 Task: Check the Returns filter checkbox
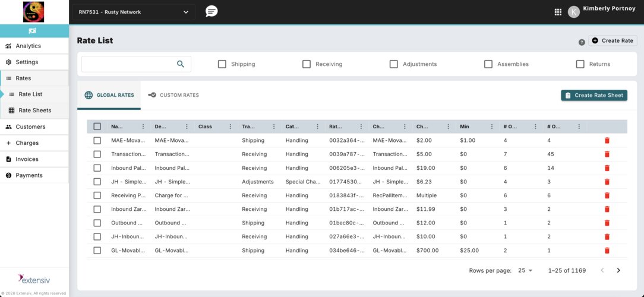coord(580,64)
